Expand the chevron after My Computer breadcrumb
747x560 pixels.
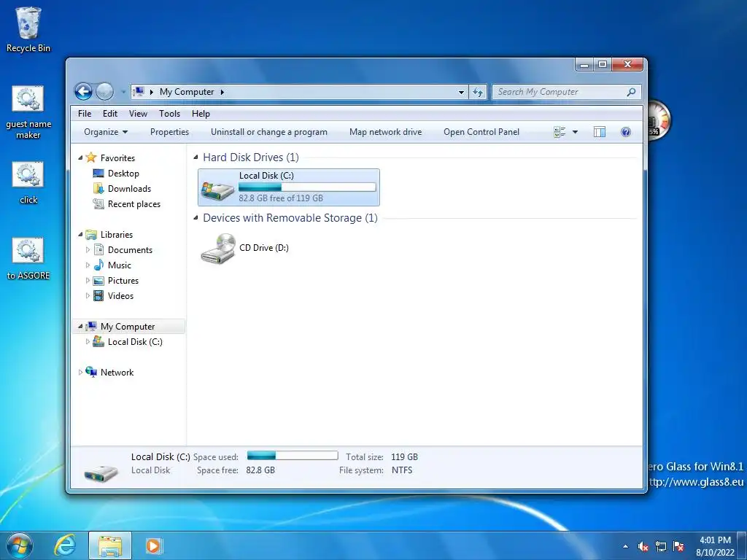click(222, 92)
